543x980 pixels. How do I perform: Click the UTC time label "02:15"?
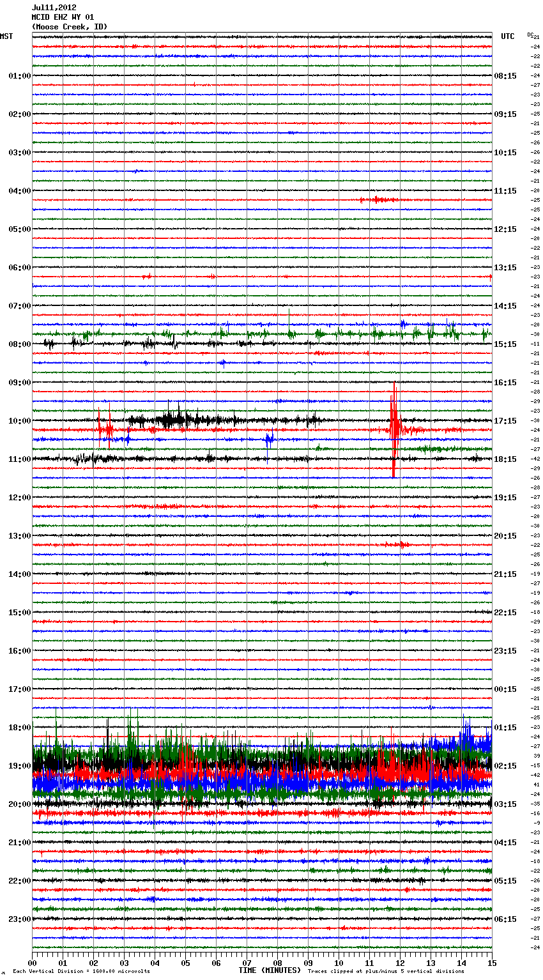[x=505, y=766]
